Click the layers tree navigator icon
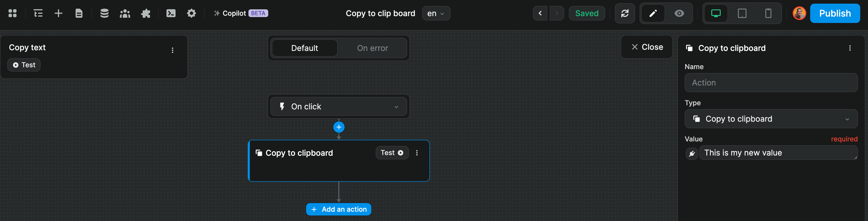Viewport: 868px width, 221px height. (x=38, y=13)
